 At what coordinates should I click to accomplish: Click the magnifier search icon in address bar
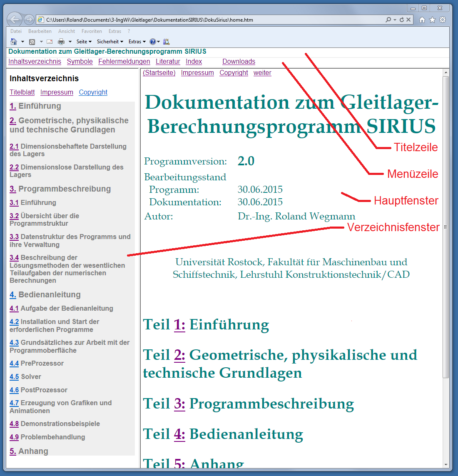[x=388, y=20]
